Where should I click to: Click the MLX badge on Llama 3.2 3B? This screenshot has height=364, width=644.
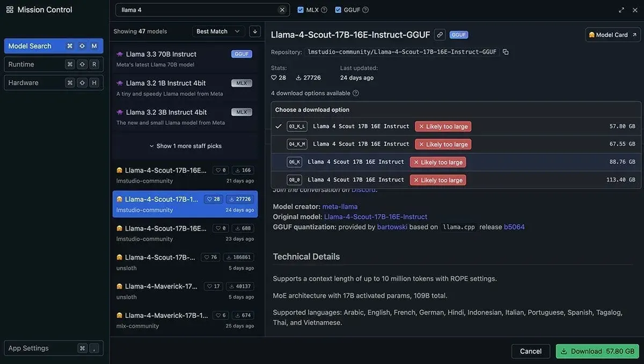coord(241,112)
